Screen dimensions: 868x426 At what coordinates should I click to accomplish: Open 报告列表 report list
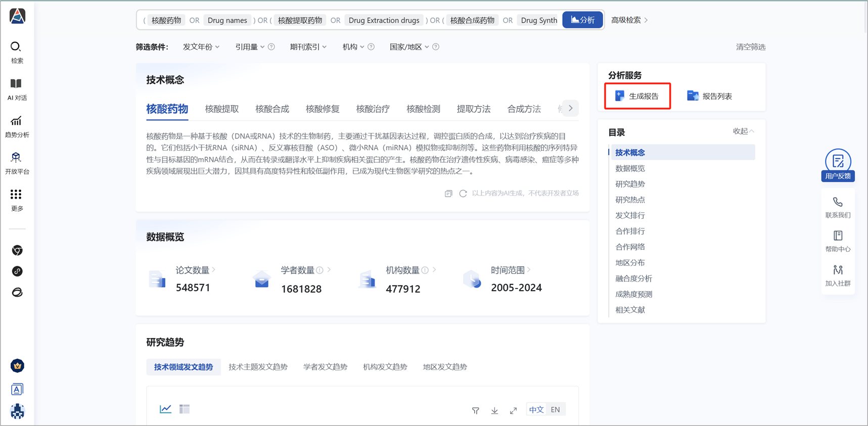(709, 96)
